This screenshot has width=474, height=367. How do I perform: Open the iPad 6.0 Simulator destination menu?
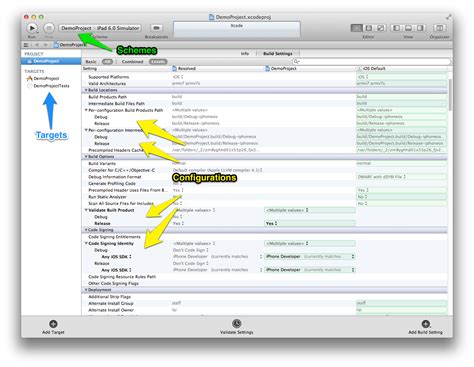click(x=118, y=28)
